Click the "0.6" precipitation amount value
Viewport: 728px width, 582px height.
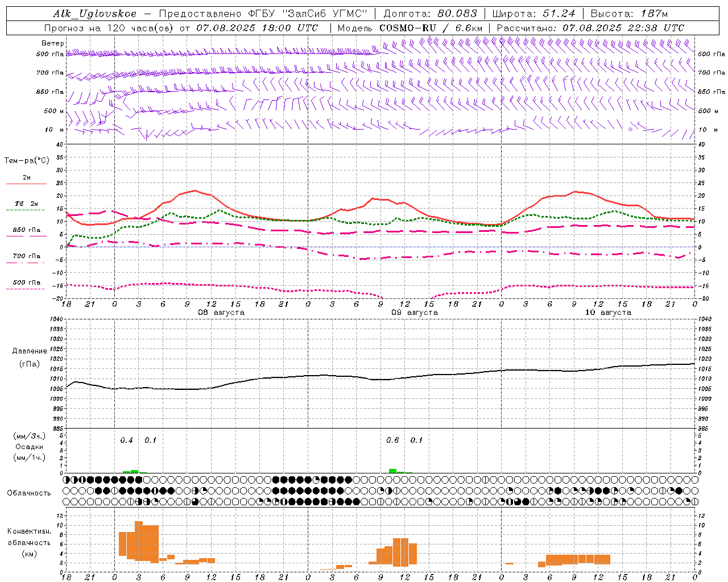pyautogui.click(x=392, y=440)
